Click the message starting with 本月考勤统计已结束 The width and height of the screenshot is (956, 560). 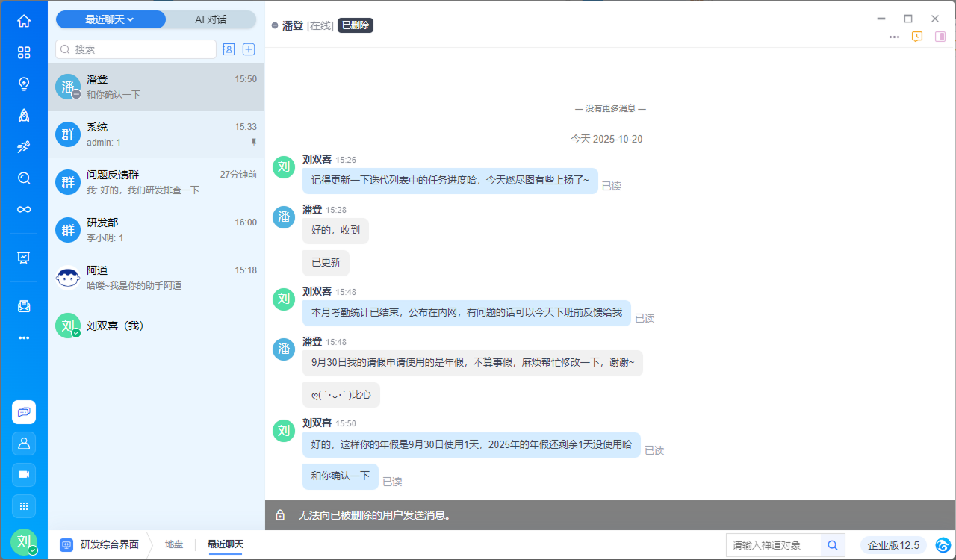pos(467,313)
